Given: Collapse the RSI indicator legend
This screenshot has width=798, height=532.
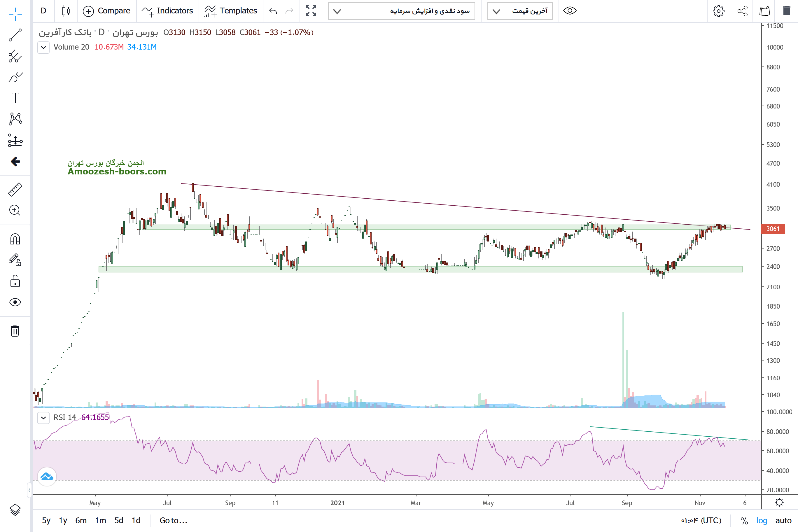Looking at the screenshot, I should click(x=43, y=417).
